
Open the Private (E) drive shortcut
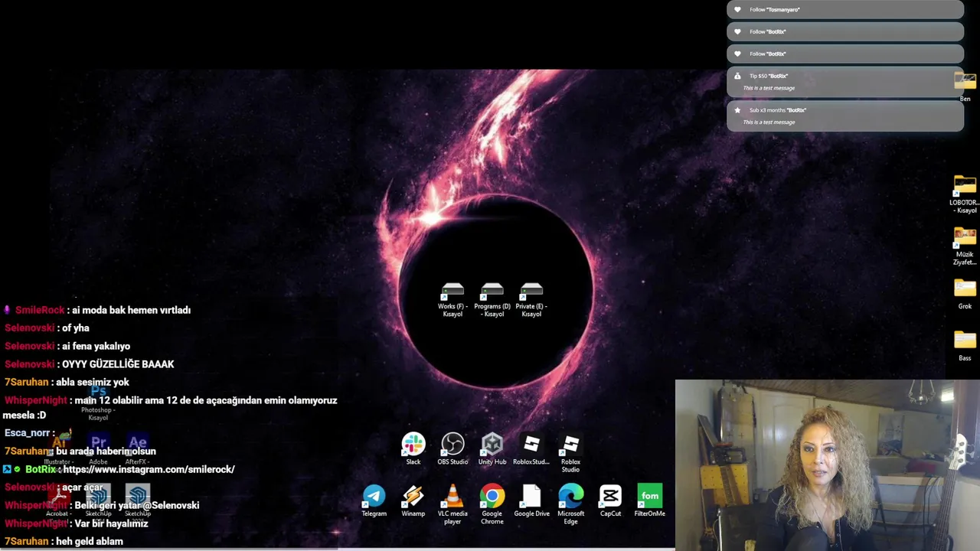[x=531, y=300]
